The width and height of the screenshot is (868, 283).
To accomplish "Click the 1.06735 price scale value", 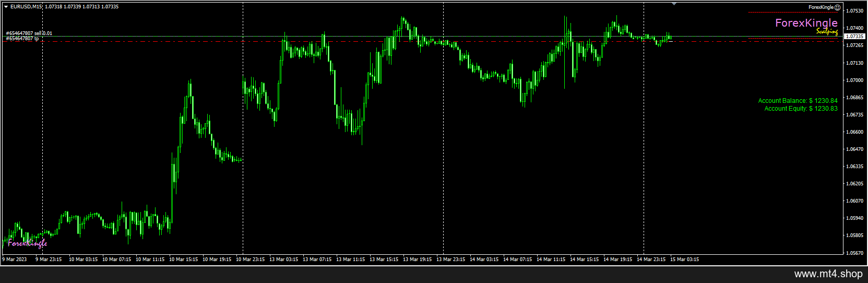I will tap(854, 115).
